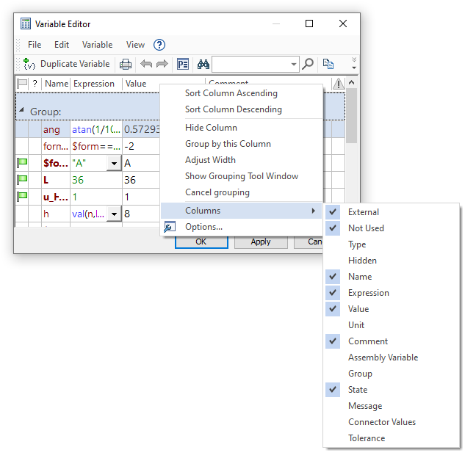
Task: Open Options... from context menu
Action: pos(242,227)
